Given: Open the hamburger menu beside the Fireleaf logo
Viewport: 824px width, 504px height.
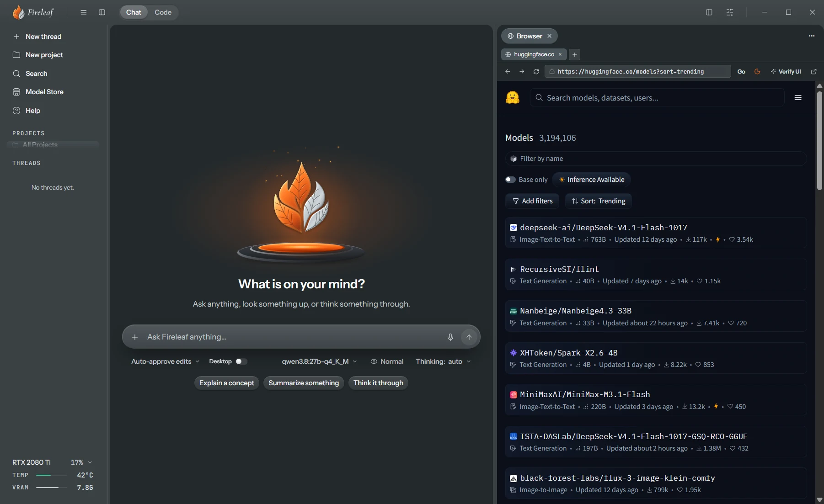Looking at the screenshot, I should (83, 12).
